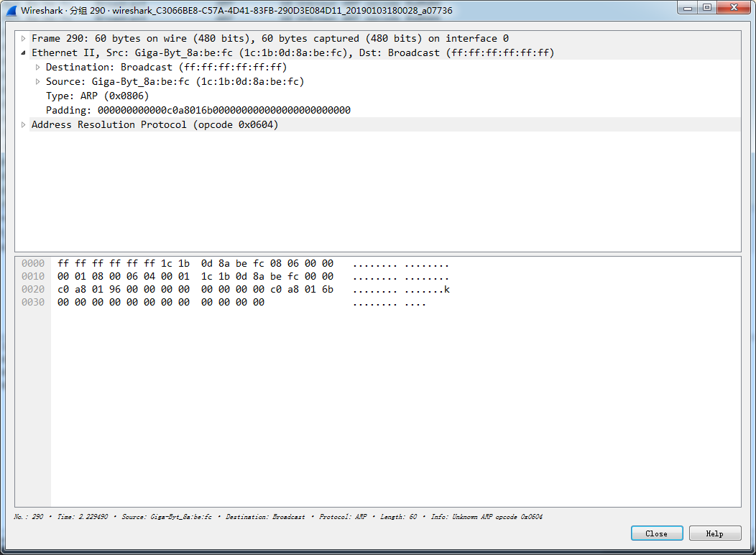This screenshot has width=756, height=555.
Task: Select the Frame 290 summary text
Action: [x=270, y=39]
